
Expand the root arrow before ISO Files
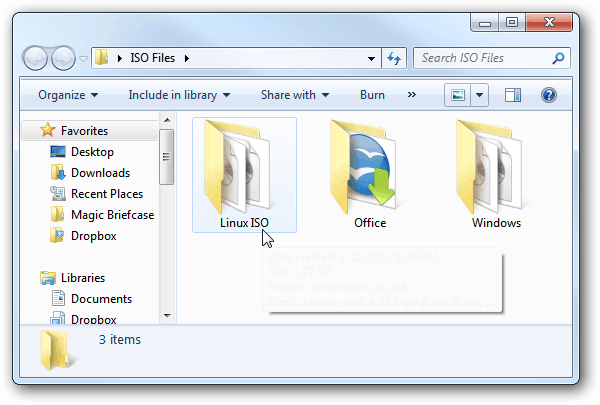click(x=120, y=58)
